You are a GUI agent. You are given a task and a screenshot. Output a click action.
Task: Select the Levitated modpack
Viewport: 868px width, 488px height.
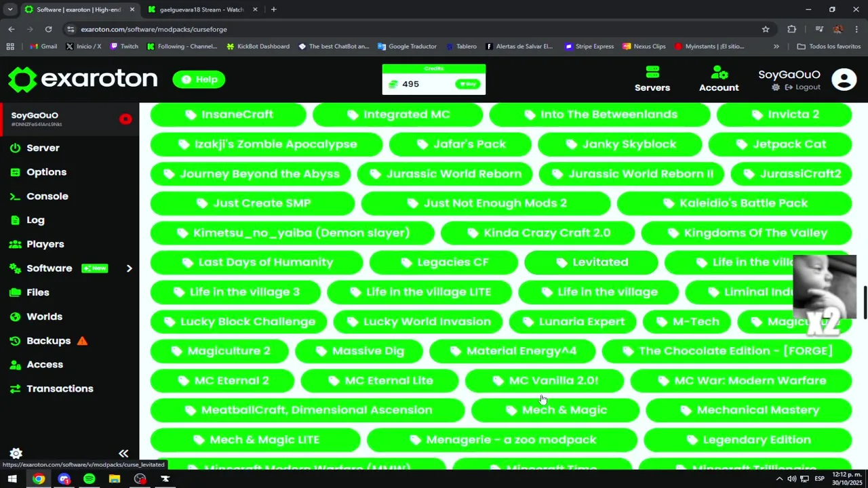point(591,262)
